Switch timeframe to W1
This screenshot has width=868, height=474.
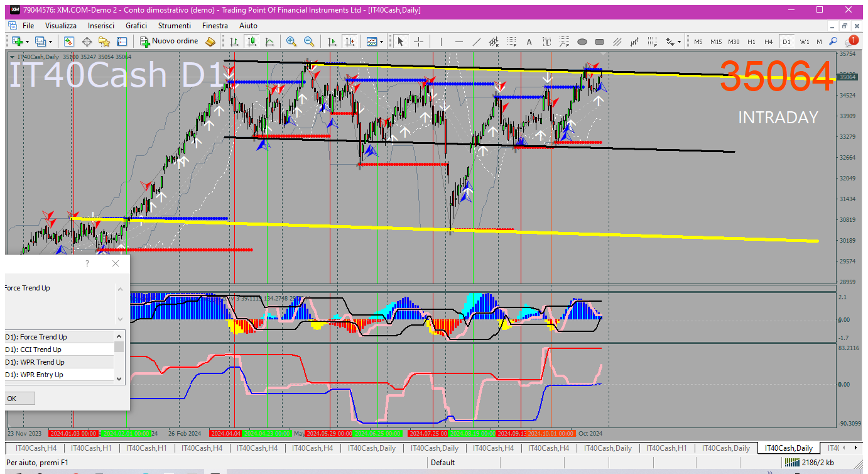pyautogui.click(x=805, y=41)
